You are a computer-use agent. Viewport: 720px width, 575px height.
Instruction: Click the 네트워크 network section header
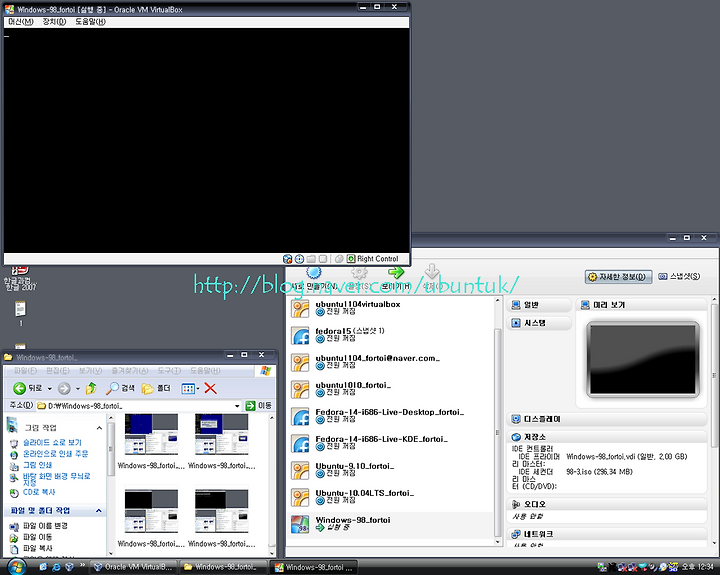click(607, 534)
